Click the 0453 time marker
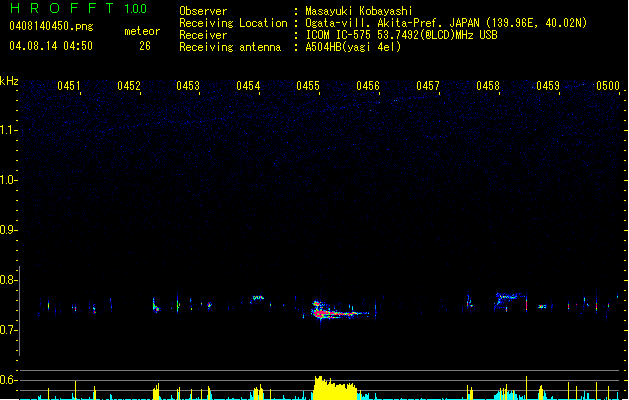Image resolution: width=629 pixels, height=400 pixels. pyautogui.click(x=188, y=86)
